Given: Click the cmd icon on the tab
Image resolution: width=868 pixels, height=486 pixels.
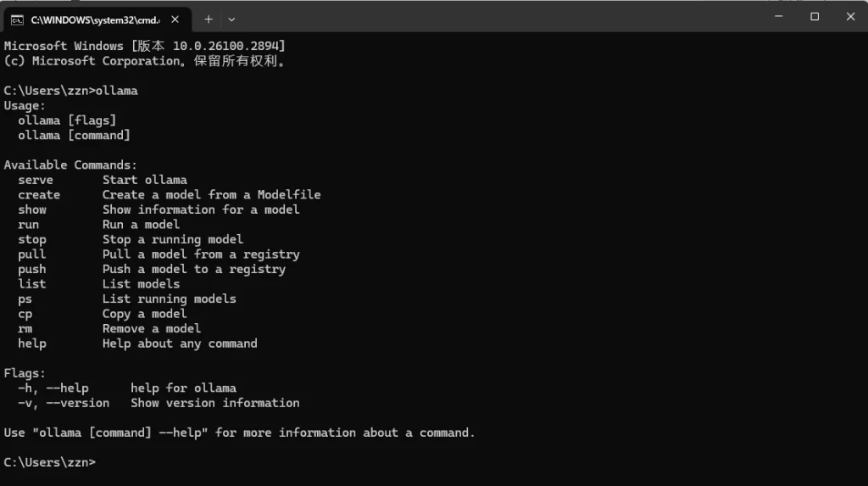Looking at the screenshot, I should pos(17,19).
